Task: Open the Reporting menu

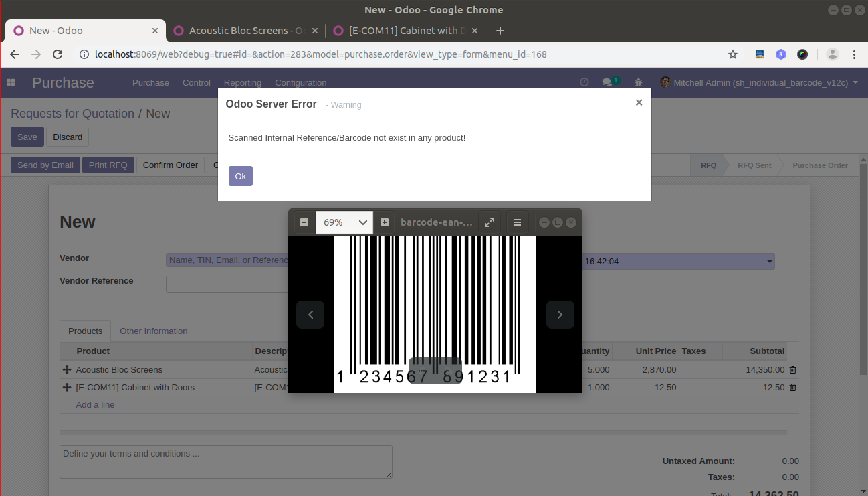Action: [243, 83]
